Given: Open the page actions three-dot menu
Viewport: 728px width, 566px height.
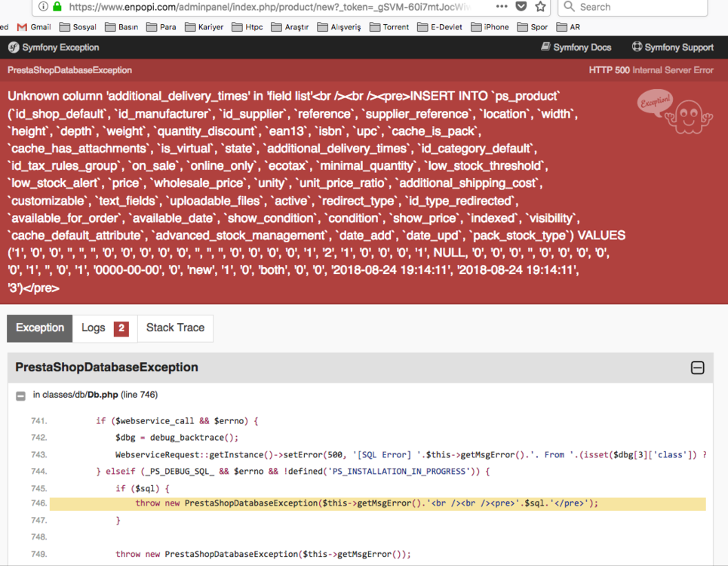Looking at the screenshot, I should coord(501,8).
